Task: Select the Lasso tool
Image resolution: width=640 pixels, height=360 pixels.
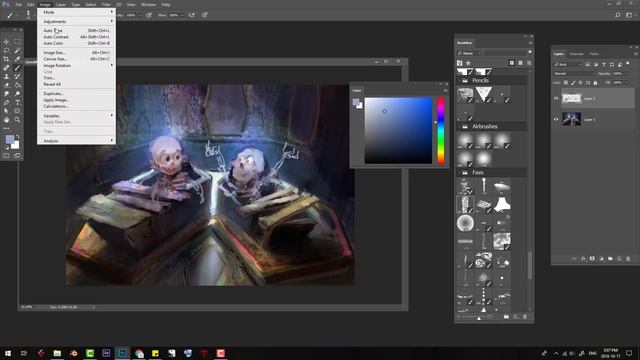Action: click(x=6, y=50)
